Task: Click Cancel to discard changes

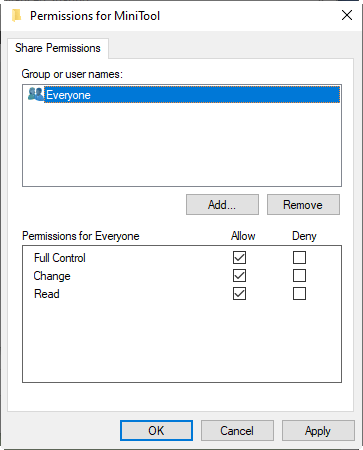Action: [x=237, y=431]
